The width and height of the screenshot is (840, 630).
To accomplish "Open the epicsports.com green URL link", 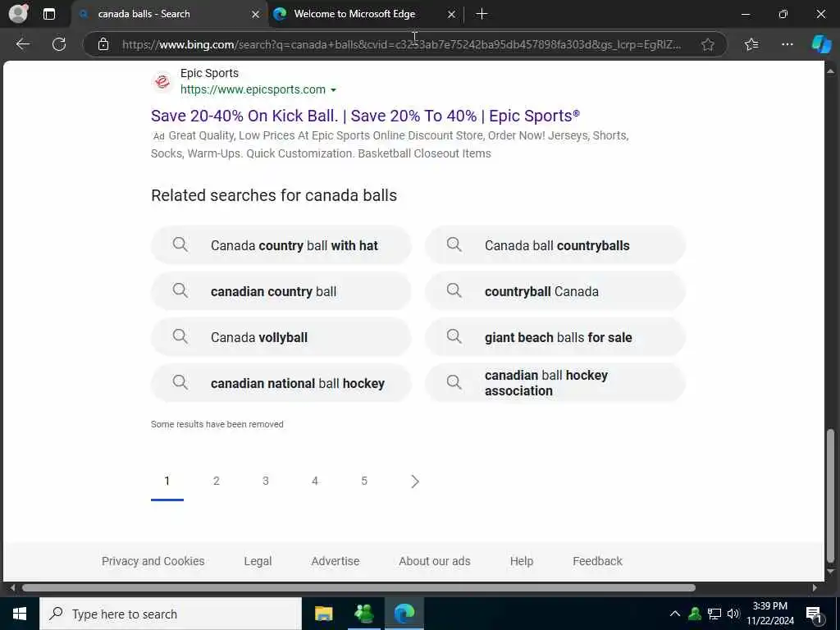I will pos(253,89).
